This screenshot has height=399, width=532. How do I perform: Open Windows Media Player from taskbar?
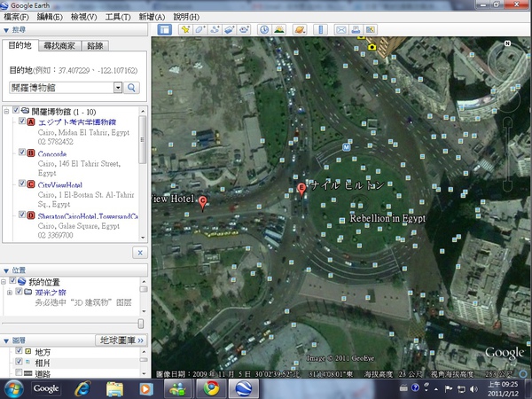[146, 388]
